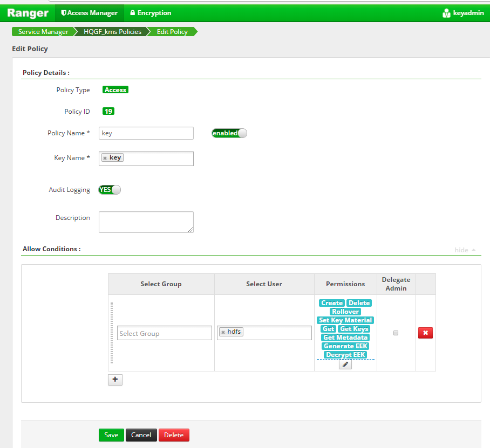Image resolution: width=490 pixels, height=448 pixels.
Task: Click the Get permission tag
Action: (x=329, y=329)
